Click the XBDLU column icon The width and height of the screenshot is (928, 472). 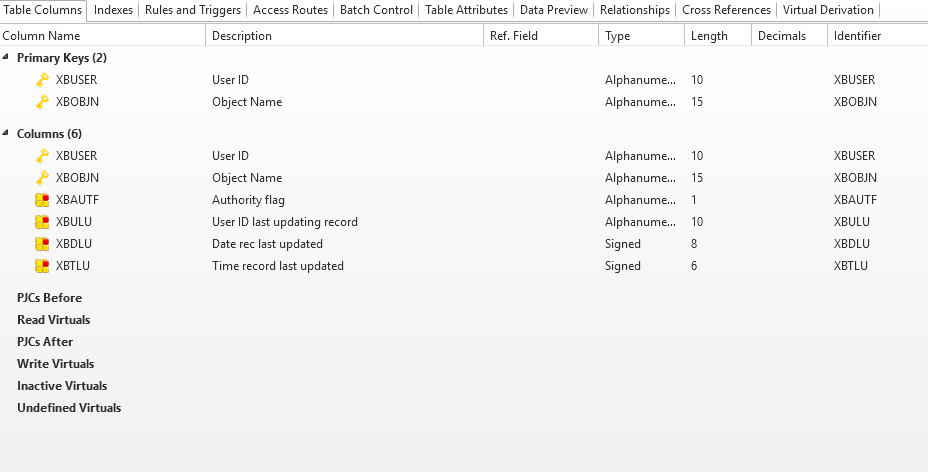pyautogui.click(x=42, y=244)
